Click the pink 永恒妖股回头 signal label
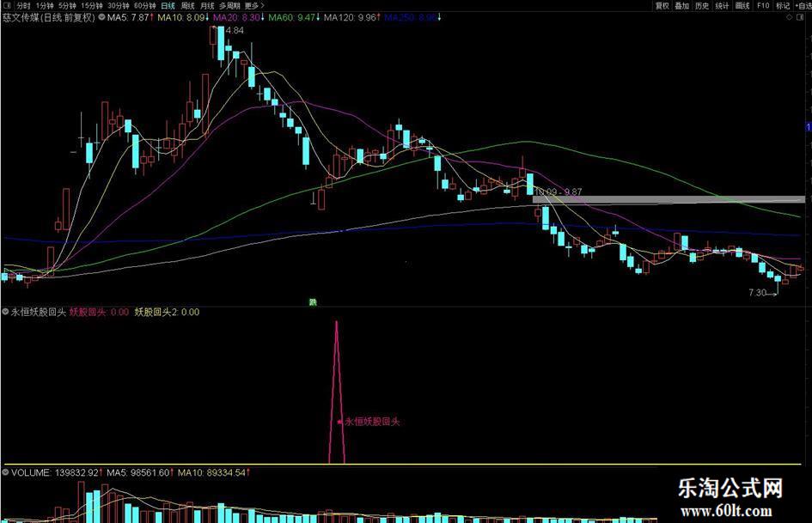Screen dimensions: 812x523 point(372,422)
